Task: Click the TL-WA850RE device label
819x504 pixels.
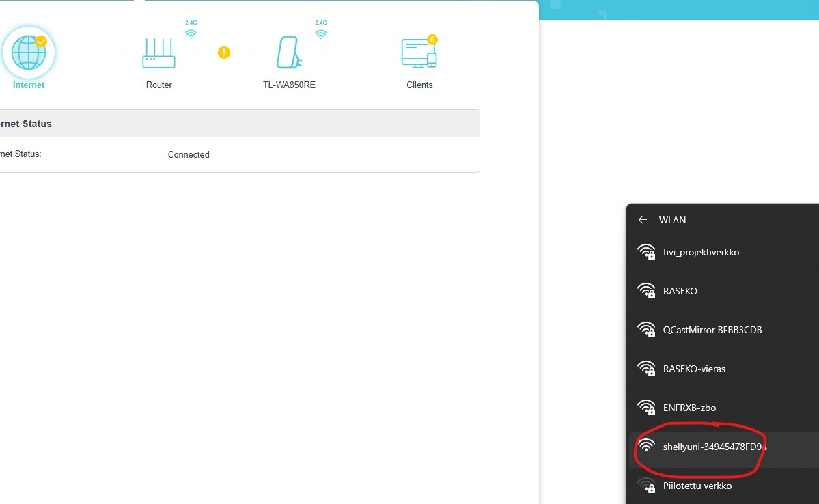Action: click(289, 85)
